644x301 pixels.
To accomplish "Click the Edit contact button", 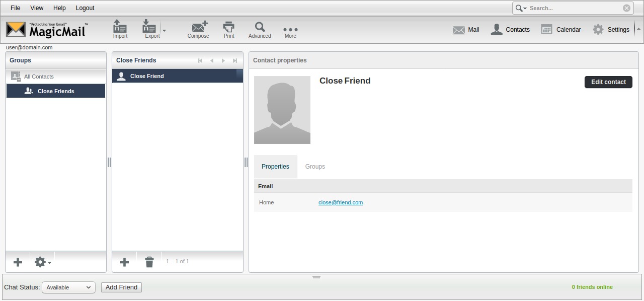I will point(608,82).
